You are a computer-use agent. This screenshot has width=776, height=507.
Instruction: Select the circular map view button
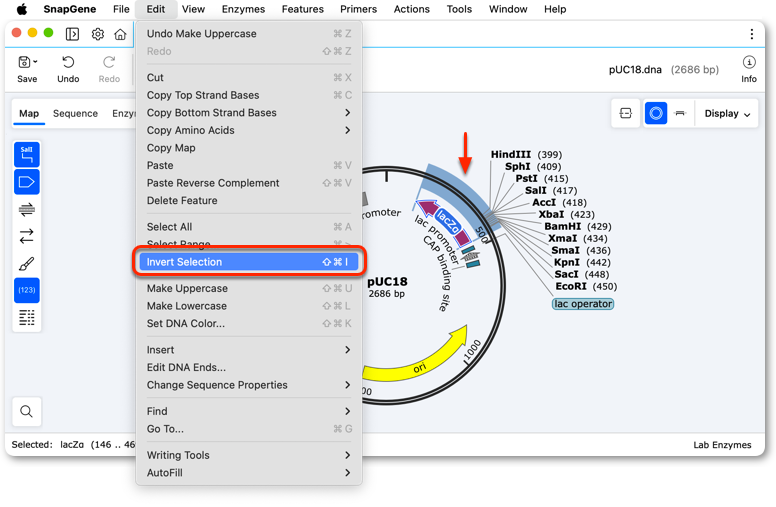(x=656, y=113)
